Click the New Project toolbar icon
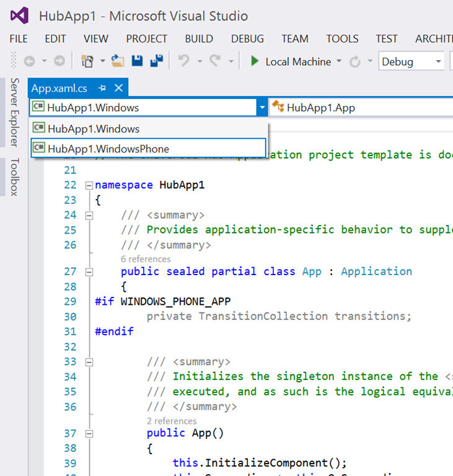Image resolution: width=453 pixels, height=476 pixels. click(x=87, y=61)
